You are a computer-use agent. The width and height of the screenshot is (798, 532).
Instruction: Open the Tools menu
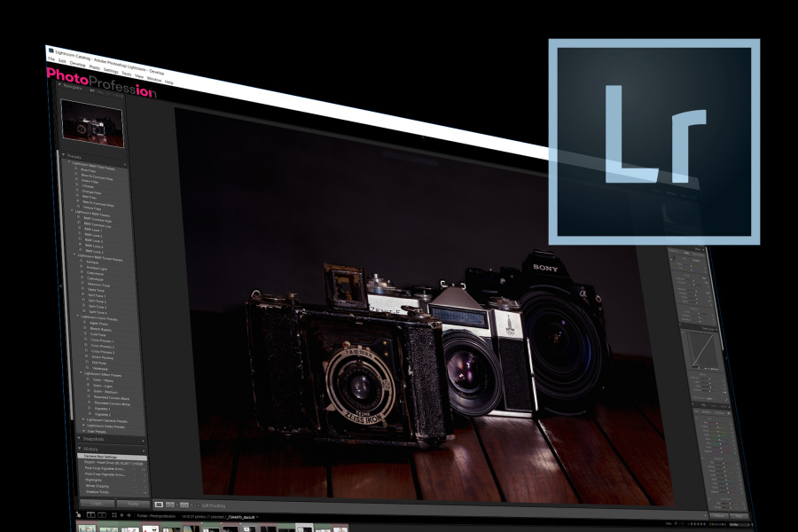(x=126, y=74)
